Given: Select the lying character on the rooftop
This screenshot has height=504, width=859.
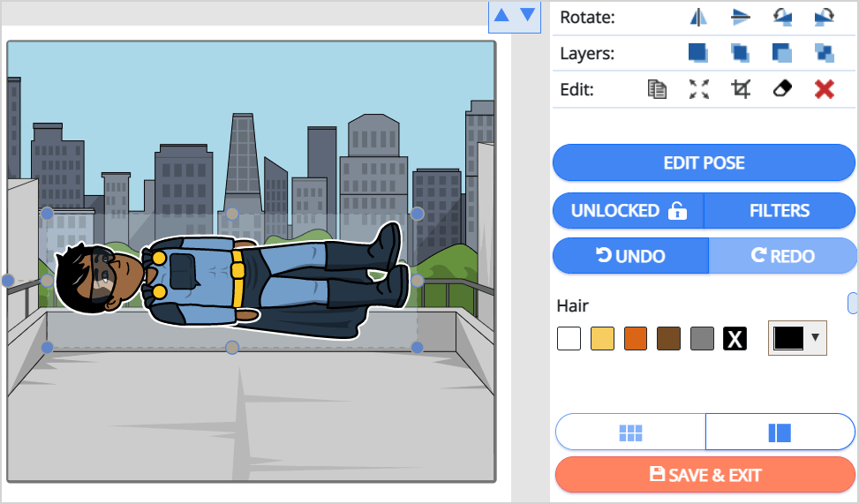Looking at the screenshot, I should click(232, 281).
